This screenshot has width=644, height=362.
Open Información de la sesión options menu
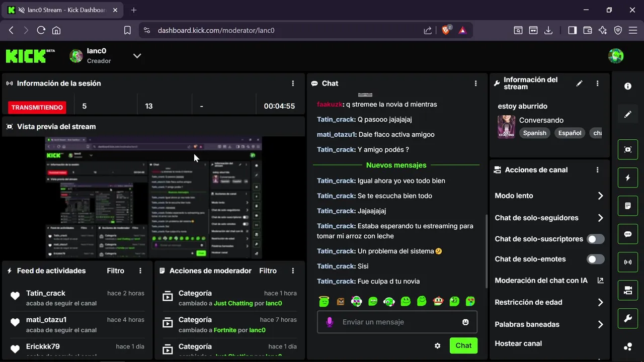point(293,83)
